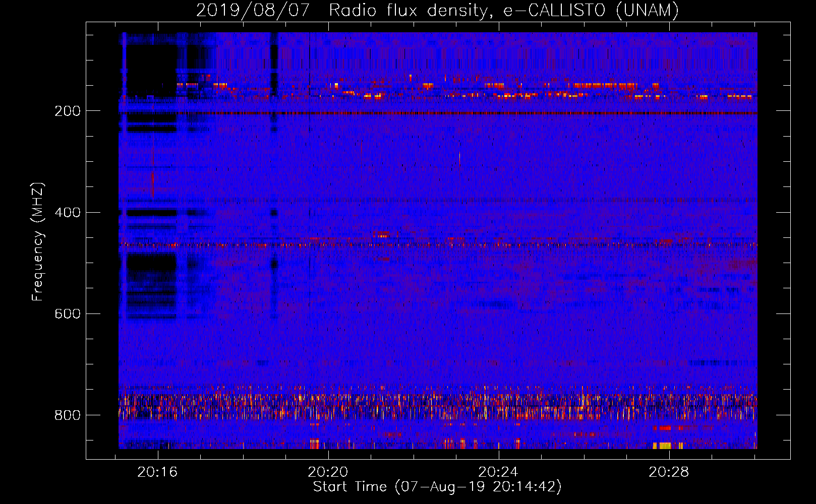This screenshot has height=504, width=816.
Task: Select the 400 frequency tick label
Action: point(67,213)
